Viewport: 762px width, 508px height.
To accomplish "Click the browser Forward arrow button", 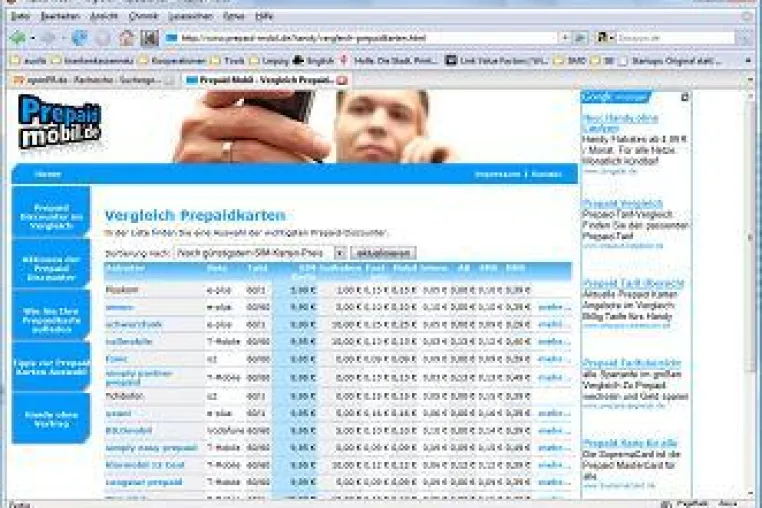I will tap(49, 37).
